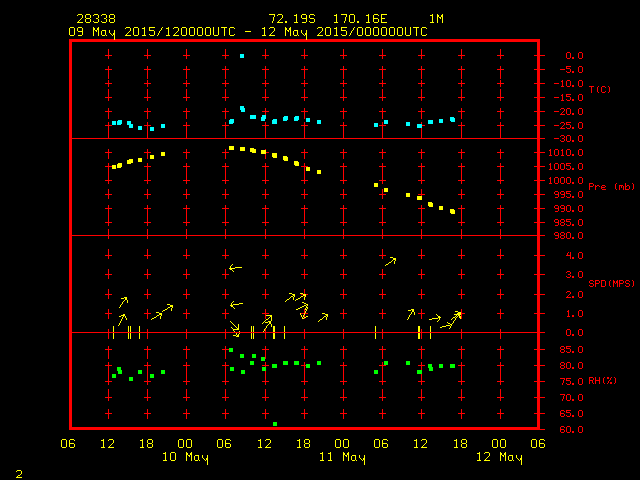Screen dimensions: 640x480
Task: Select the 12 May date label
Action: (499, 457)
